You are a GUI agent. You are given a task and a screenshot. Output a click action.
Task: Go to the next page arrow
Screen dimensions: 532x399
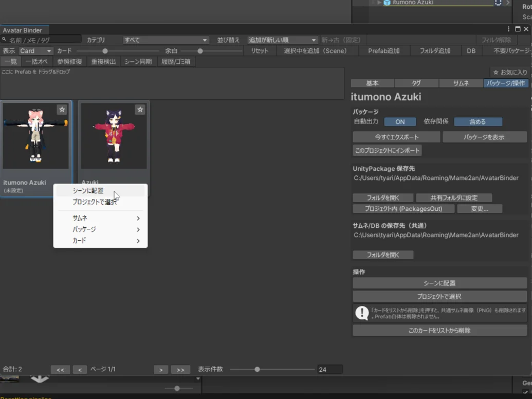[x=161, y=370]
